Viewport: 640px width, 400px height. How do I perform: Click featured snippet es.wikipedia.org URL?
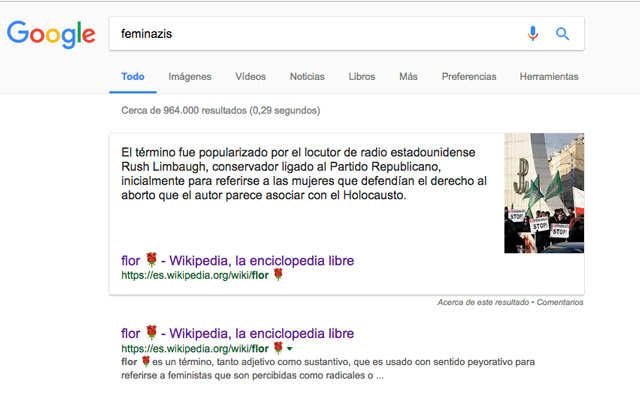pos(202,275)
